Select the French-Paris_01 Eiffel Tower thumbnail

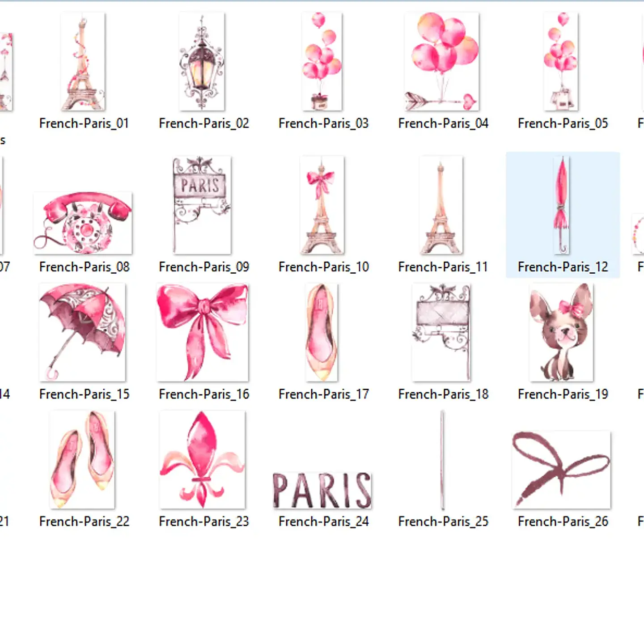[83, 63]
